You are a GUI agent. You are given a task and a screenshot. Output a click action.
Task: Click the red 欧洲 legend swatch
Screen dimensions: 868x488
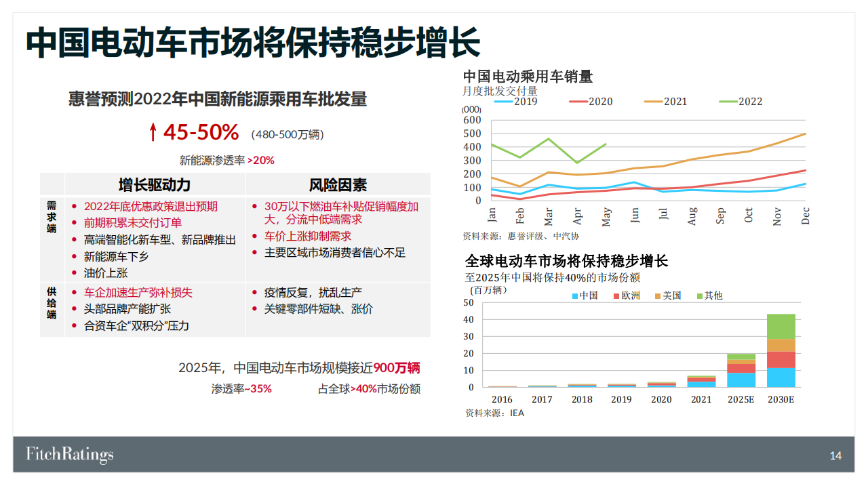click(x=616, y=296)
